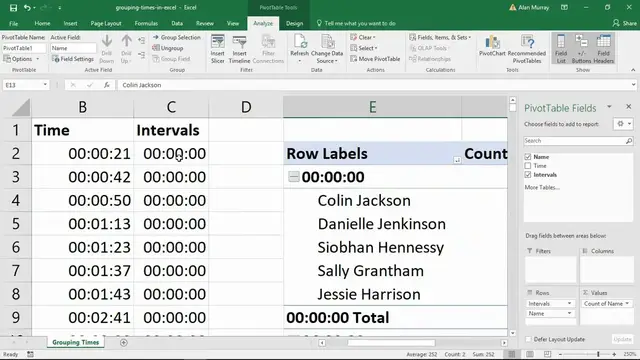Uncheck the Intervals field checkbox
The width and height of the screenshot is (640, 360).
click(528, 175)
